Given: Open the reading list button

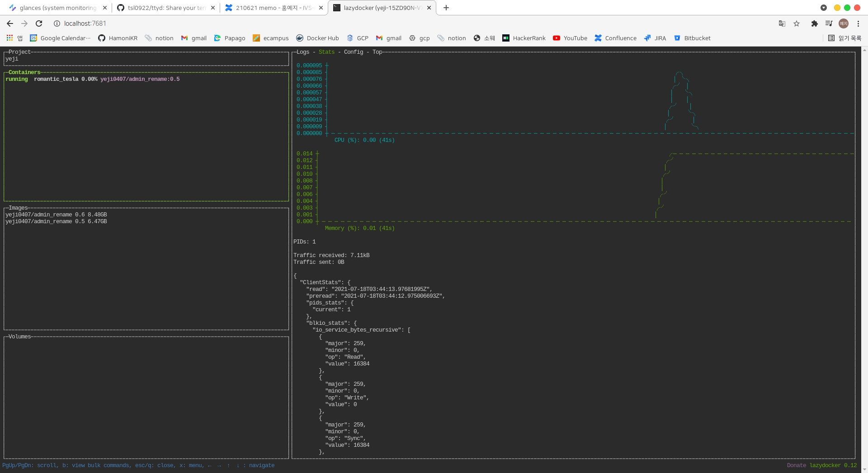Looking at the screenshot, I should (x=844, y=38).
